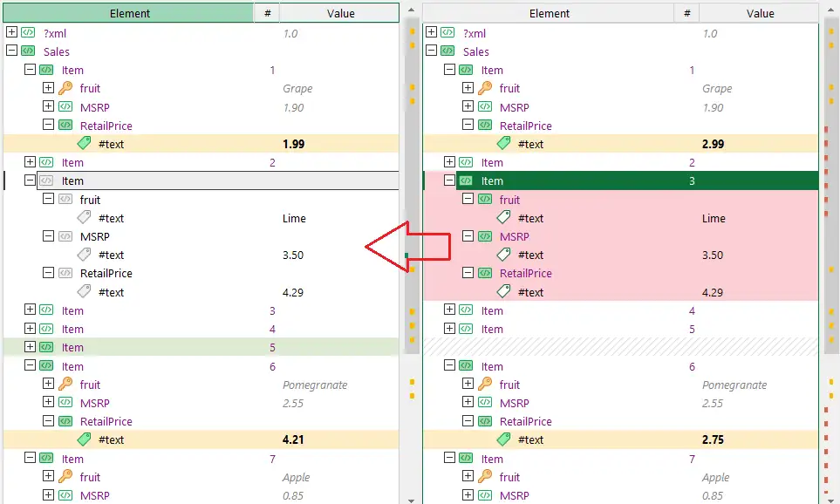Click # column header in right pane
This screenshot has height=504, width=840.
pos(686,13)
